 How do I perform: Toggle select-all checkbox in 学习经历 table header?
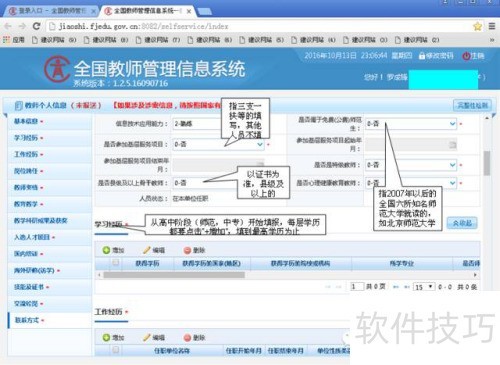[116, 263]
